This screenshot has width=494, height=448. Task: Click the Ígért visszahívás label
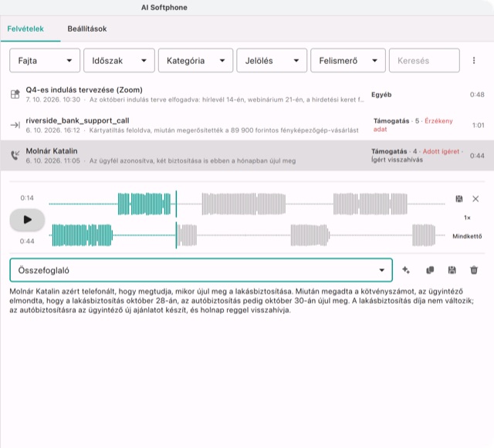(x=397, y=160)
